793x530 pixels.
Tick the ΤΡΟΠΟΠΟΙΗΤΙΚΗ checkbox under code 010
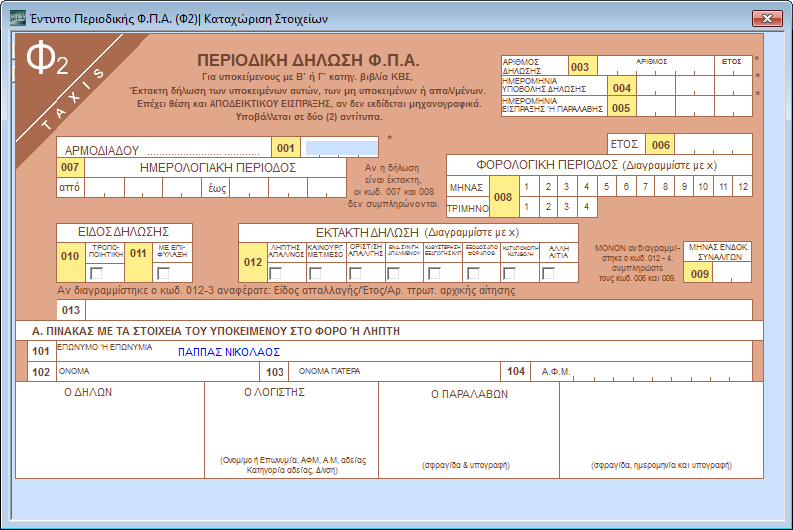coord(96,273)
